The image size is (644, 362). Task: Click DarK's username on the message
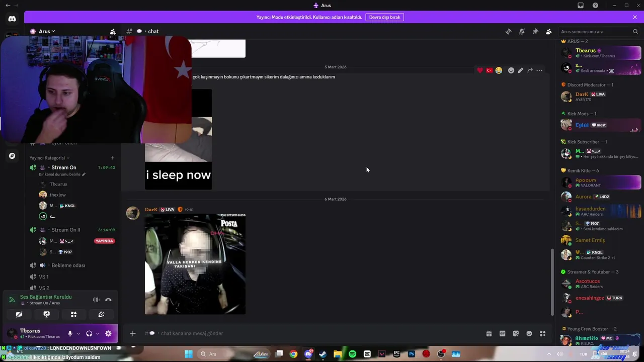coord(151,210)
